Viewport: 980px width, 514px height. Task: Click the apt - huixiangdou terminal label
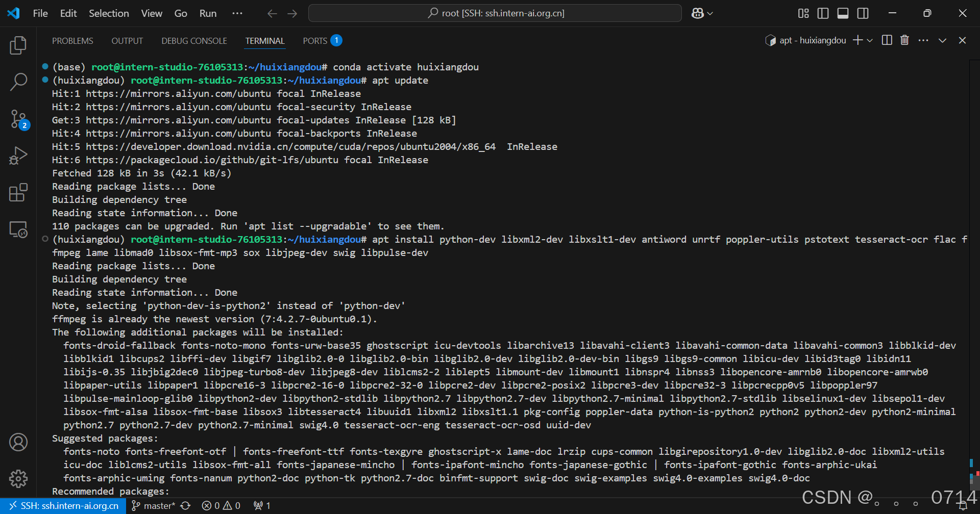pyautogui.click(x=805, y=40)
